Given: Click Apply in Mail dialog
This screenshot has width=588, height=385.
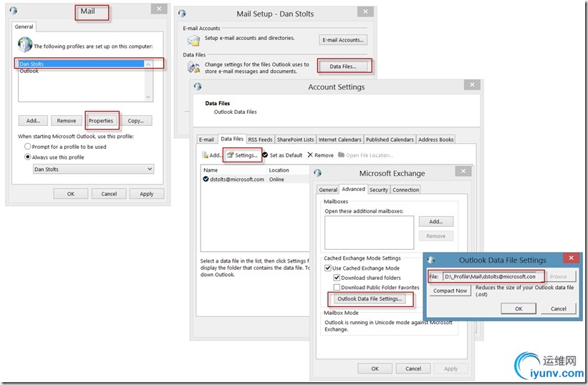Looking at the screenshot, I should pyautogui.click(x=147, y=194).
